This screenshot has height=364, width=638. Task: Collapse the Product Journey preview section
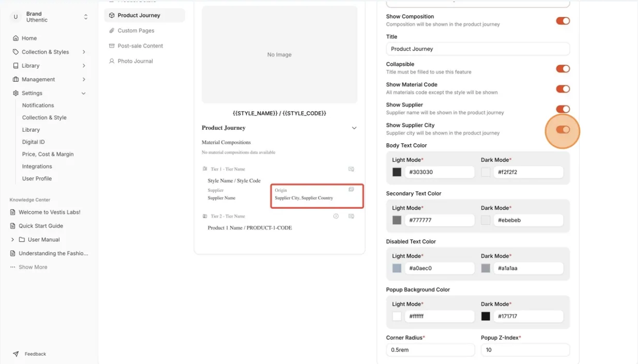pyautogui.click(x=354, y=128)
